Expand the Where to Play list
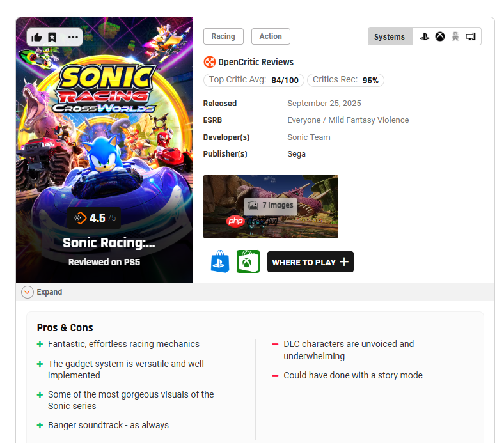504x443 pixels. coord(310,262)
